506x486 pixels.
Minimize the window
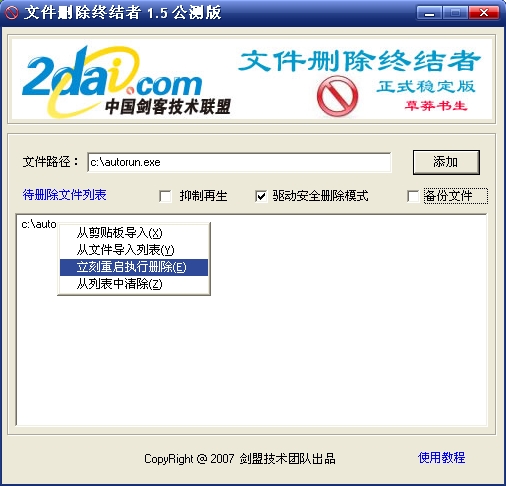(x=429, y=13)
